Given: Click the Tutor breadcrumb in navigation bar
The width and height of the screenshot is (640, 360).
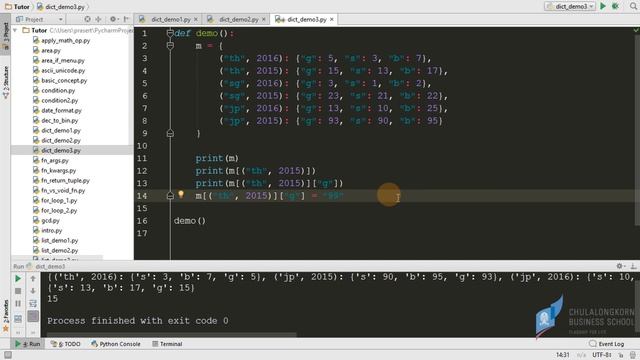Looking at the screenshot, I should click(17, 7).
